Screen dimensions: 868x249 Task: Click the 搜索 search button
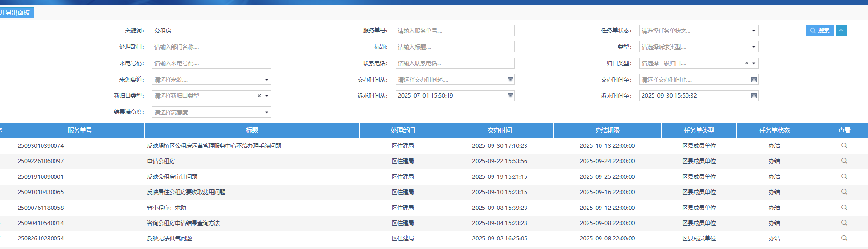click(x=819, y=31)
